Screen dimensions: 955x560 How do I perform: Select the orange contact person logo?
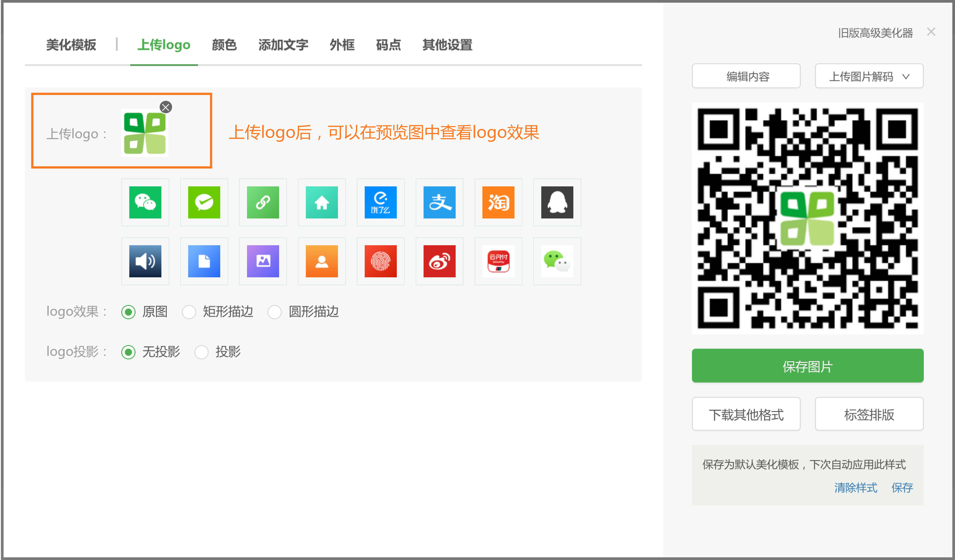[322, 261]
